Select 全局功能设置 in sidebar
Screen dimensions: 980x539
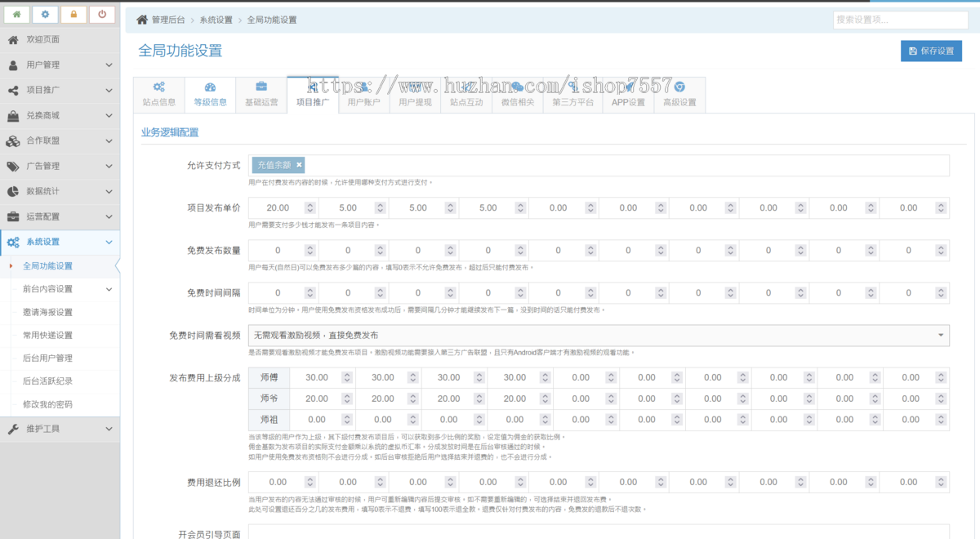coord(47,265)
